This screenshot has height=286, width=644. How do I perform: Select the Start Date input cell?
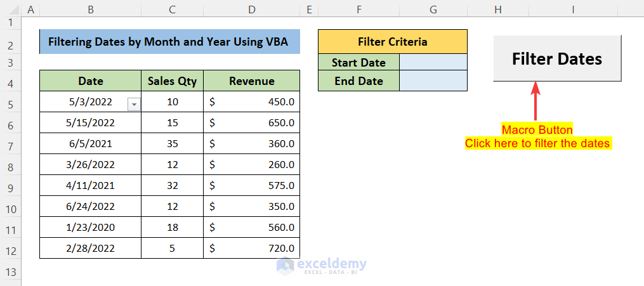433,62
